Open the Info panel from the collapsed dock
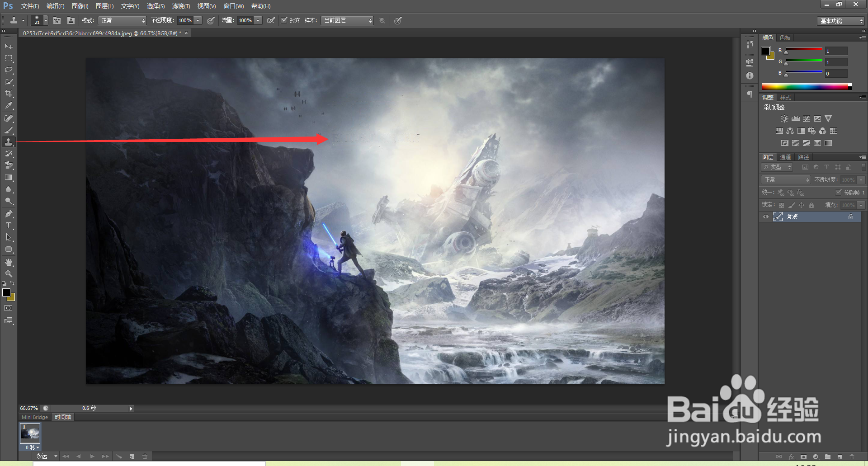 tap(750, 75)
